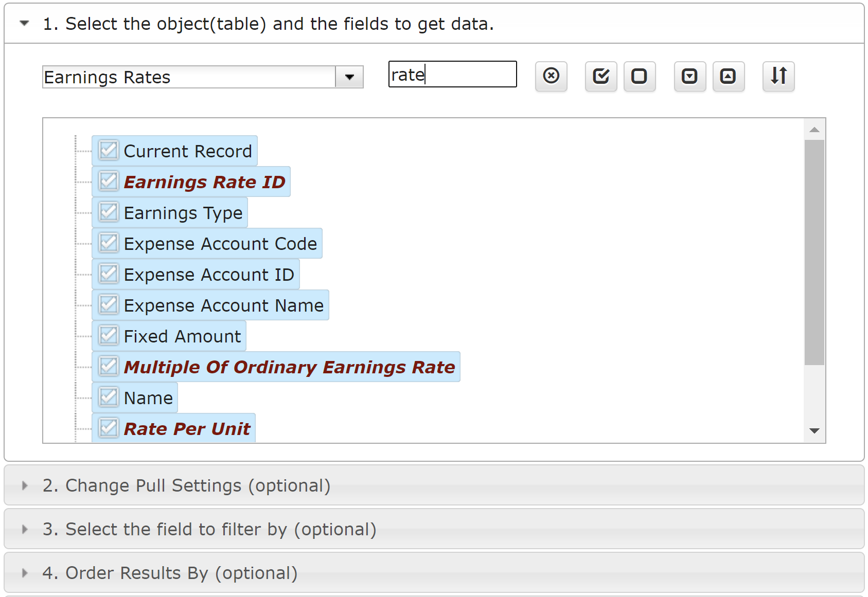868x597 pixels.
Task: Toggle the Expense Account Code checkbox
Action: click(x=109, y=243)
